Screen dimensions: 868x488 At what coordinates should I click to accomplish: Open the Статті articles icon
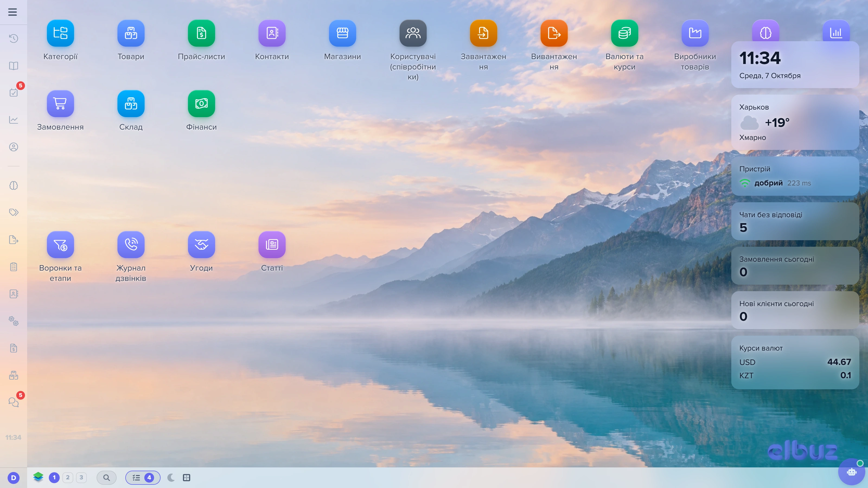pos(272,245)
